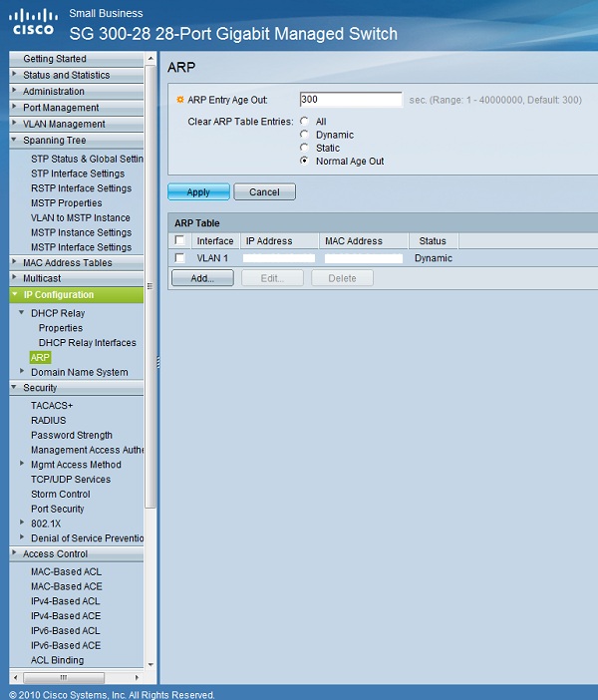Viewport: 598px width, 700px height.
Task: Collapse the IP Configuration arrow
Action: click(x=15, y=294)
